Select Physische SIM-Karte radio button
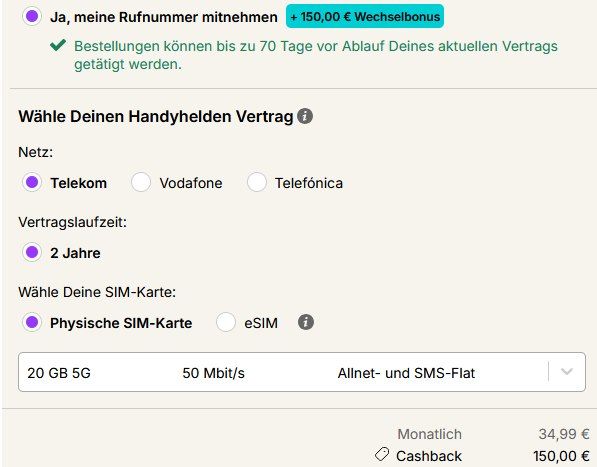 point(32,322)
